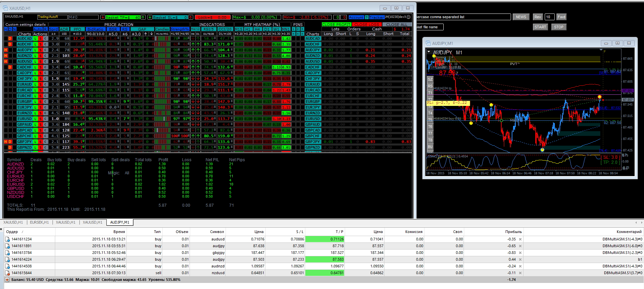The width and height of the screenshot is (644, 289).
Task: Click the question mark help icon beside Account
Action: pyautogui.click(x=367, y=17)
